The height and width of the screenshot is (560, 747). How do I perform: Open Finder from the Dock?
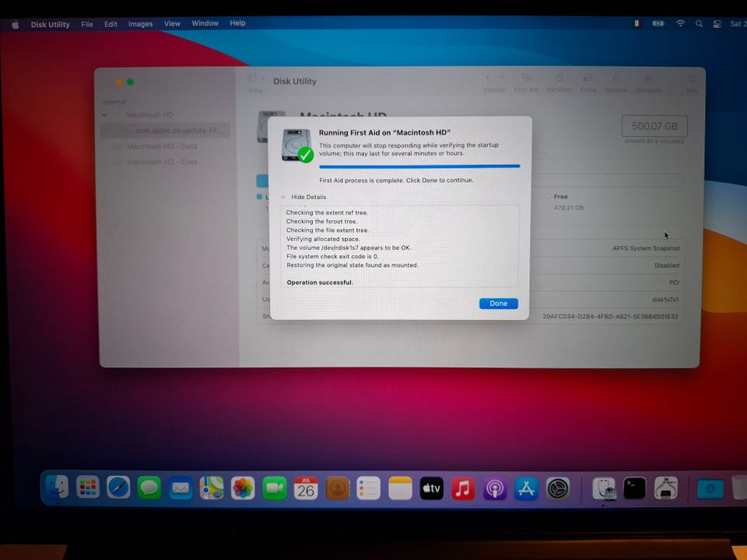point(57,488)
